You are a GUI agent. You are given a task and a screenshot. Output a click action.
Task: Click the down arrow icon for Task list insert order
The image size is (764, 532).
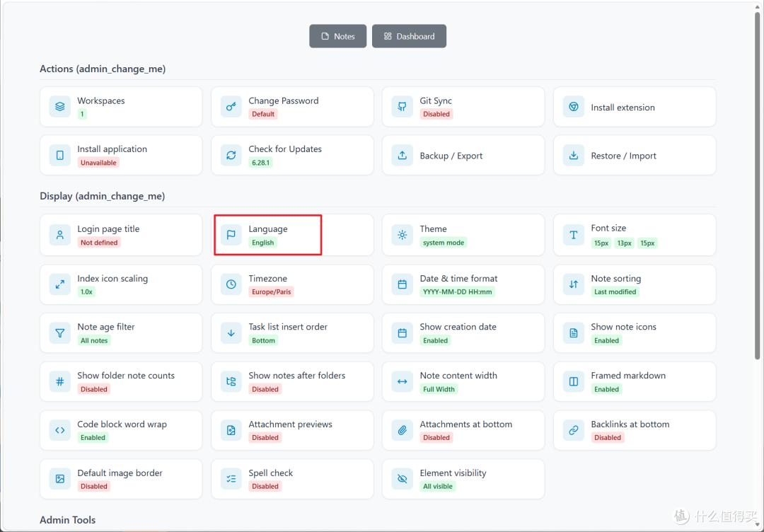[231, 333]
